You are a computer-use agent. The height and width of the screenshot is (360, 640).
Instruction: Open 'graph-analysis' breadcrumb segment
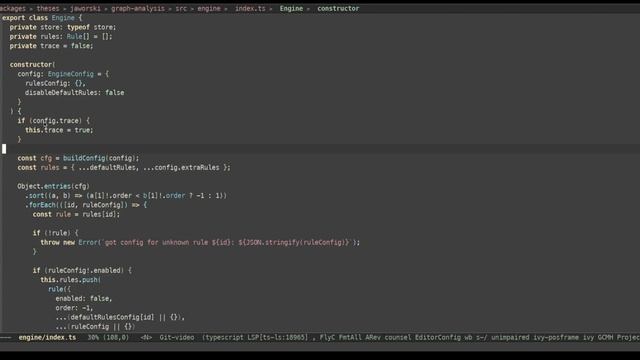point(138,8)
